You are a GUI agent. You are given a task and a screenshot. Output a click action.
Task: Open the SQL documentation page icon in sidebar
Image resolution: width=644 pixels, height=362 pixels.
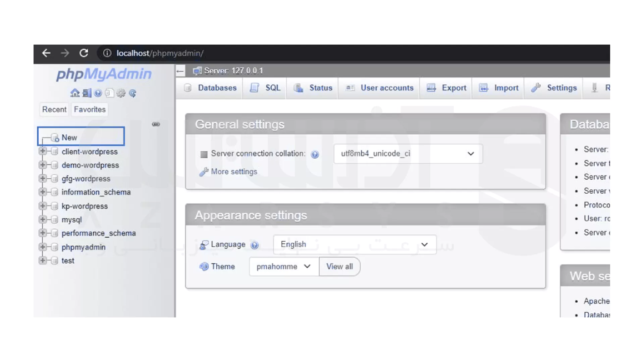[x=109, y=93]
